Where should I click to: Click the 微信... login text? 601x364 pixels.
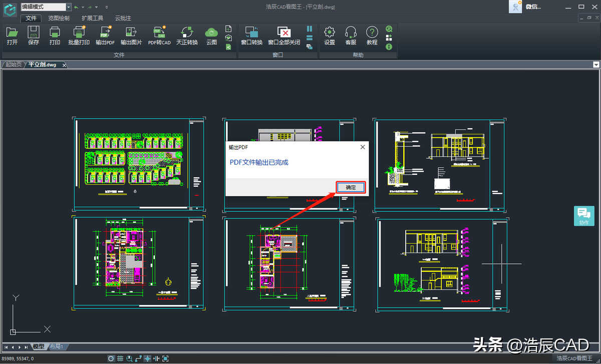(x=533, y=7)
